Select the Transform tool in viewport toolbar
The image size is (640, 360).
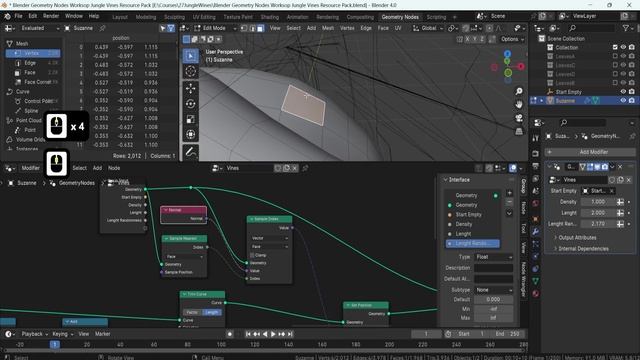point(190,134)
